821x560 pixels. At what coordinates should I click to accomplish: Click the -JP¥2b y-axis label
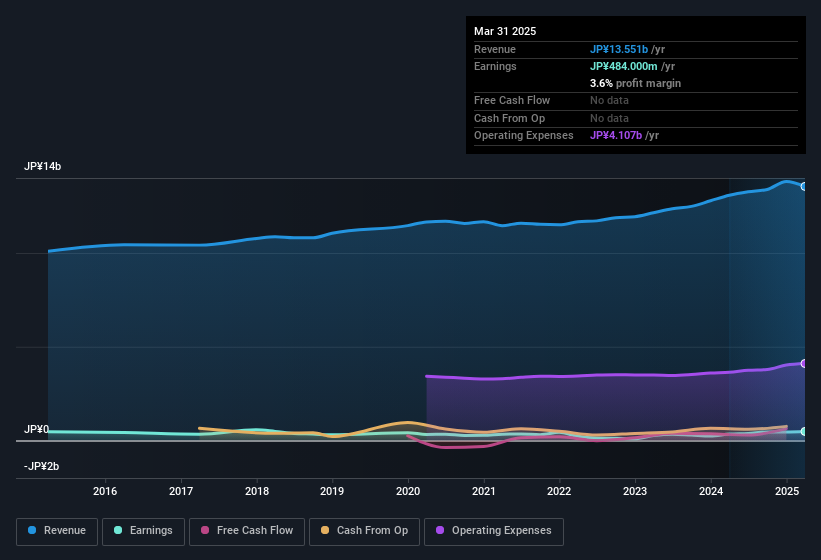pyautogui.click(x=41, y=466)
